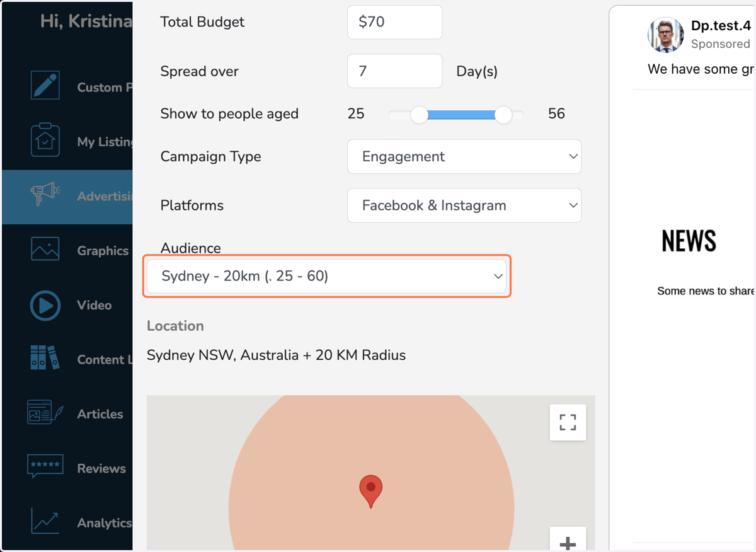Click the Sponsored label in preview
This screenshot has width=756, height=552.
click(721, 43)
